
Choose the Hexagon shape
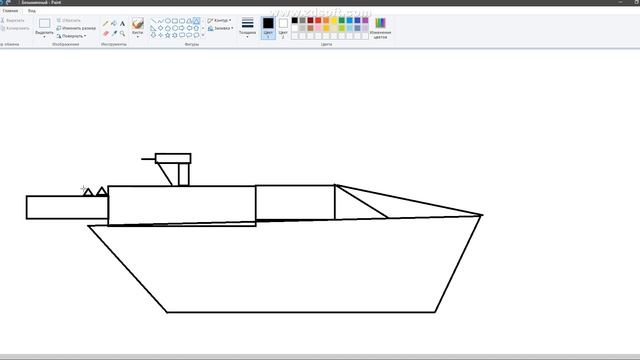175,28
